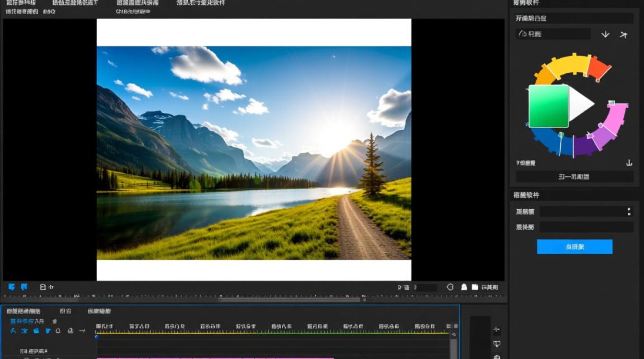Screen dimensions: 644x359
Task: Select the green square color swatch
Action: 548,106
